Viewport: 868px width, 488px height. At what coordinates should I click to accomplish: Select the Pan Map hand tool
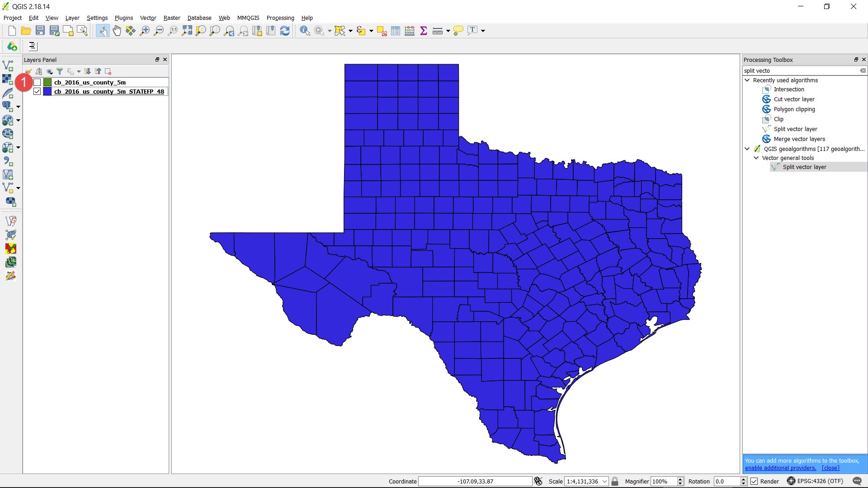tap(117, 31)
